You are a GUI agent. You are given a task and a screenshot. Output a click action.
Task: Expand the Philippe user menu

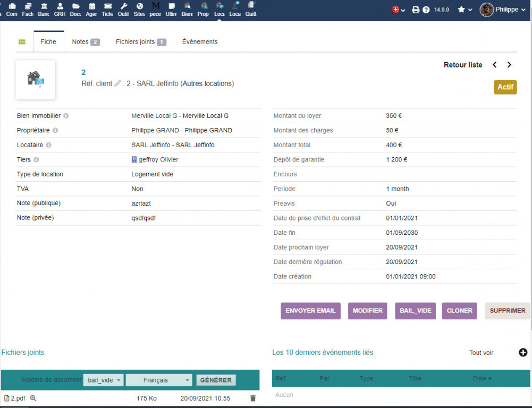point(499,10)
